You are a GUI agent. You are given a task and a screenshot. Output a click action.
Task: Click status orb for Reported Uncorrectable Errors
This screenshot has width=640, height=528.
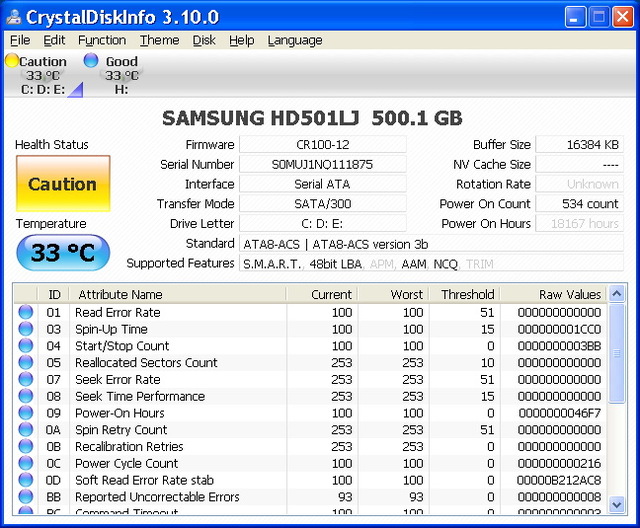(26, 497)
